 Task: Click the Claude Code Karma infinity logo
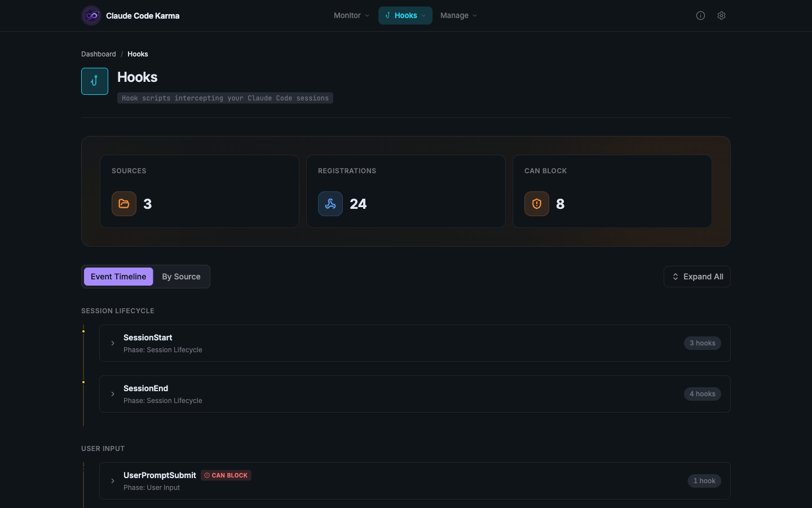click(91, 16)
